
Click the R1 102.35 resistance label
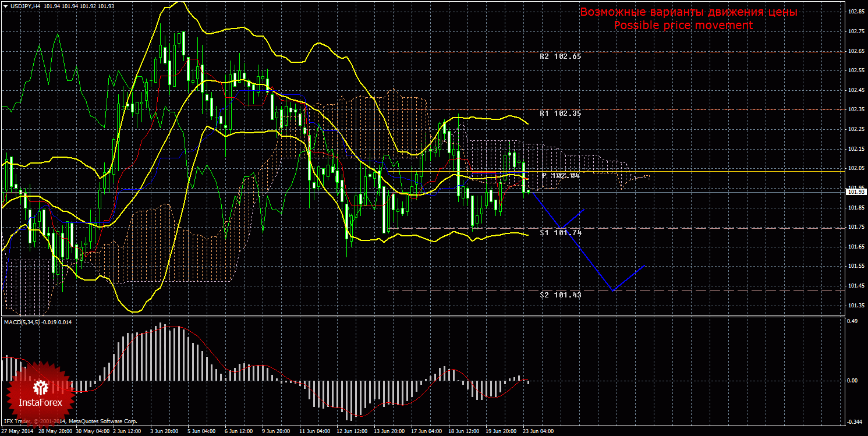pos(560,114)
